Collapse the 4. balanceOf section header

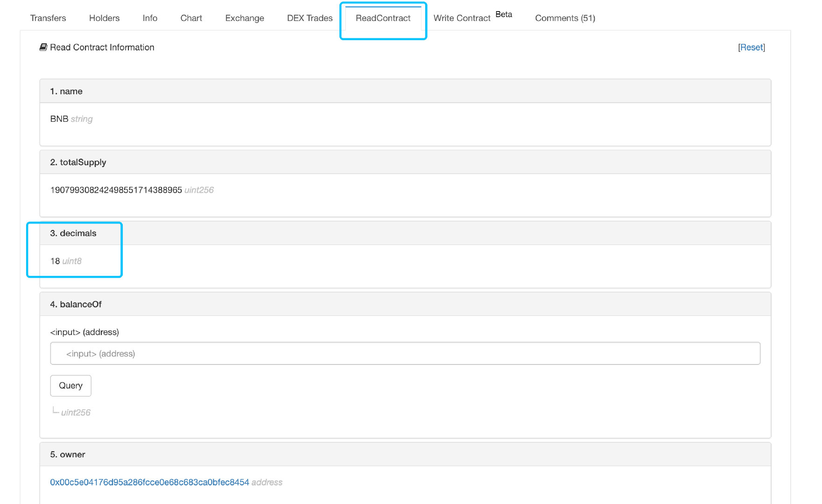coord(405,304)
